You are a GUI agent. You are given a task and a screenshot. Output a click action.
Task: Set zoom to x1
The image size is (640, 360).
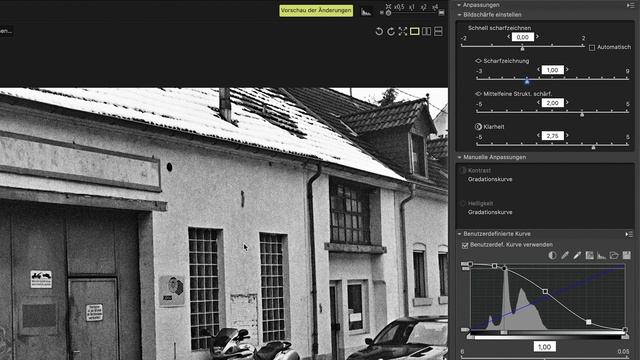411,7
